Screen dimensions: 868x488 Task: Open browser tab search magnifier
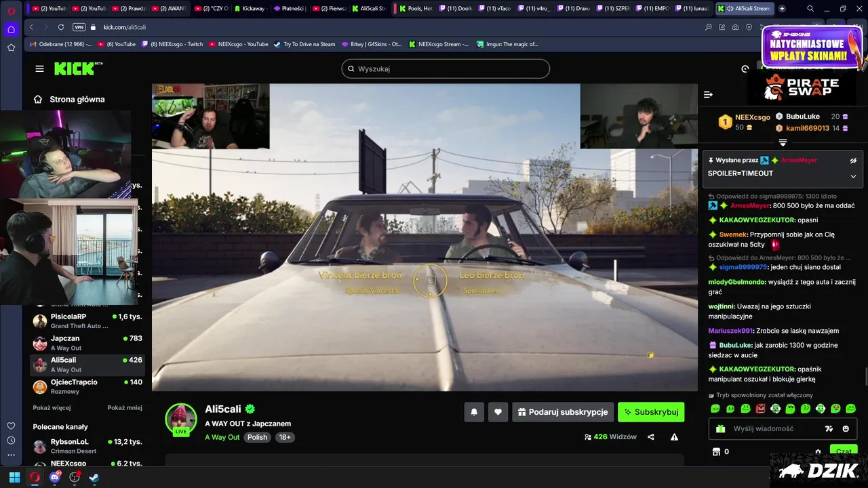pos(810,9)
